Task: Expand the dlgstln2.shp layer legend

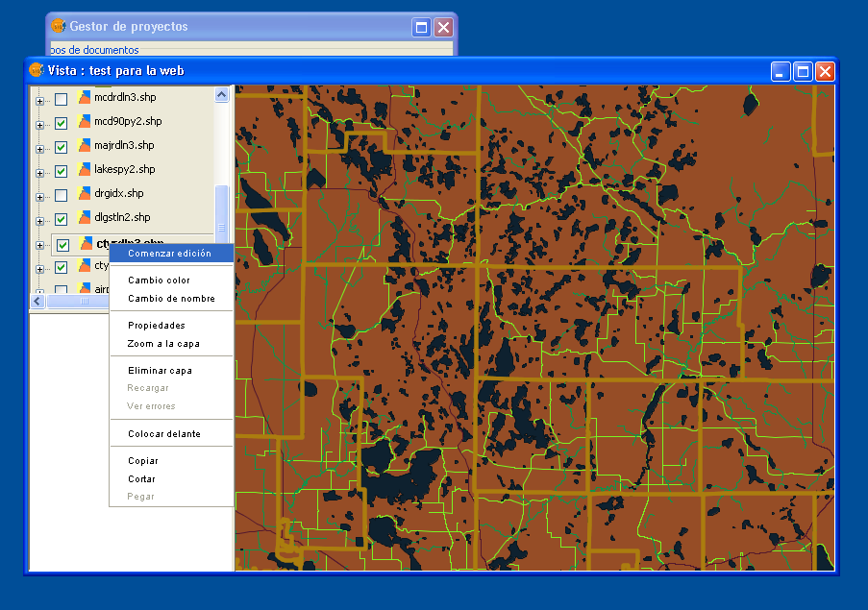Action: (x=40, y=220)
